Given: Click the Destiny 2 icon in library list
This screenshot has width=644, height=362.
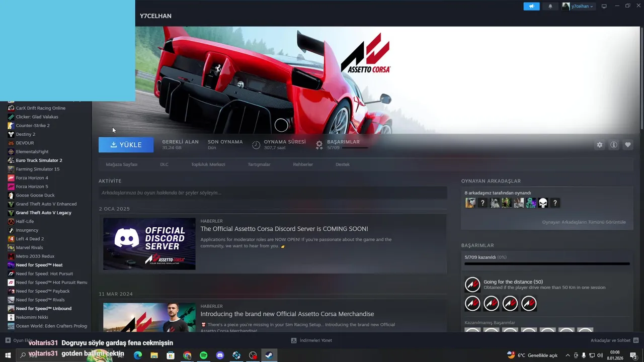Looking at the screenshot, I should 11,134.
